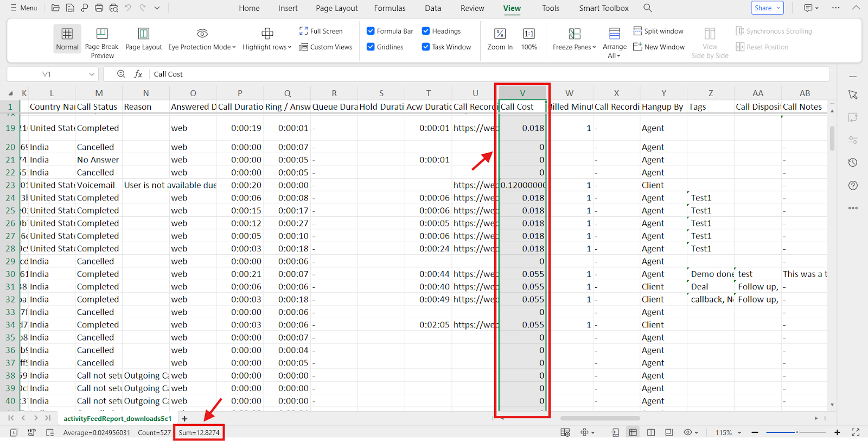Viewport: 868px width, 441px height.
Task: Open the Smart Toolbox tab
Action: point(604,8)
